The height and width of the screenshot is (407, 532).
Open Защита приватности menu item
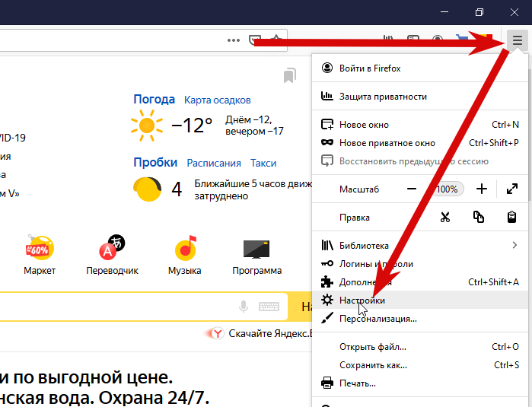click(420, 97)
